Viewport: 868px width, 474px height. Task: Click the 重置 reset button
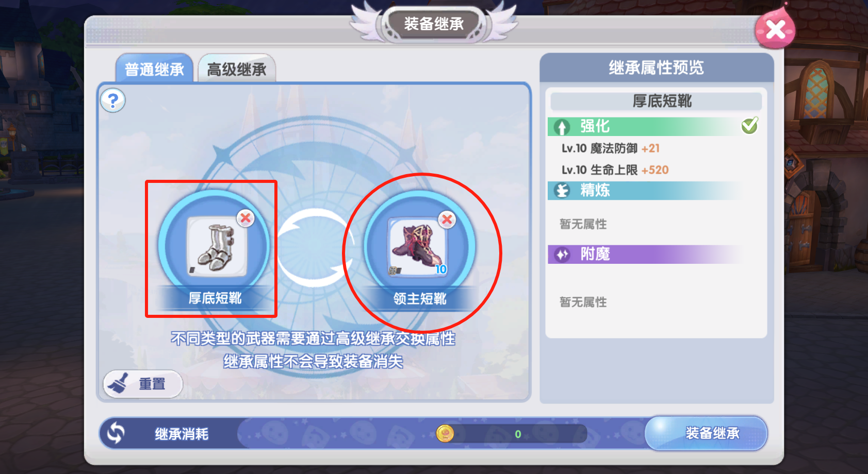(x=143, y=384)
